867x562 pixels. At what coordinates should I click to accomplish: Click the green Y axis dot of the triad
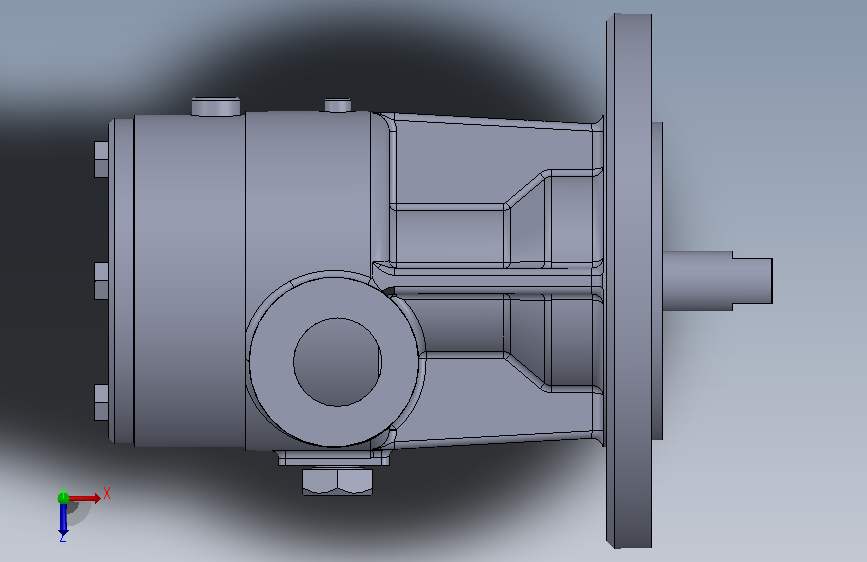[63, 498]
